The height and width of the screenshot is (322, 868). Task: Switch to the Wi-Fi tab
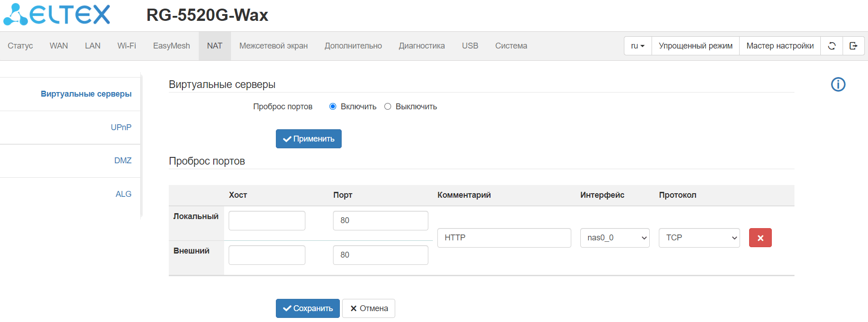[x=127, y=46]
